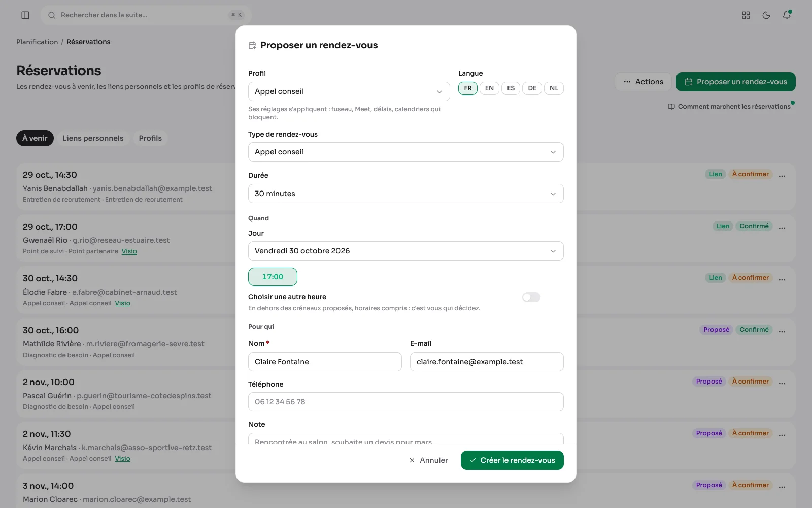
Task: Open row menu for Mathilde Rivière
Action: point(782,332)
